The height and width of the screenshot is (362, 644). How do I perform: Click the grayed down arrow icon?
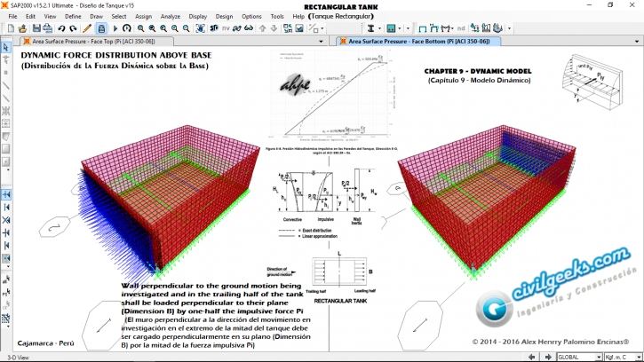[x=274, y=28]
